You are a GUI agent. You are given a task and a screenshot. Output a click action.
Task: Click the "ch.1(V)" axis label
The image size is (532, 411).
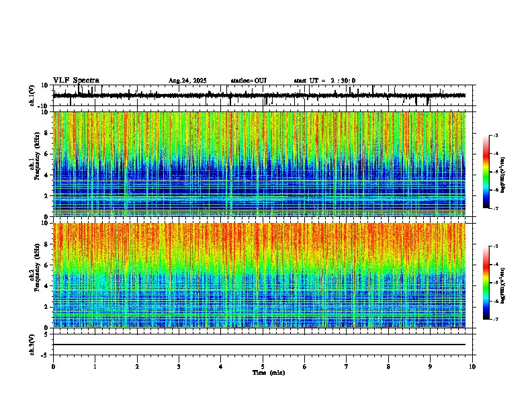click(32, 95)
